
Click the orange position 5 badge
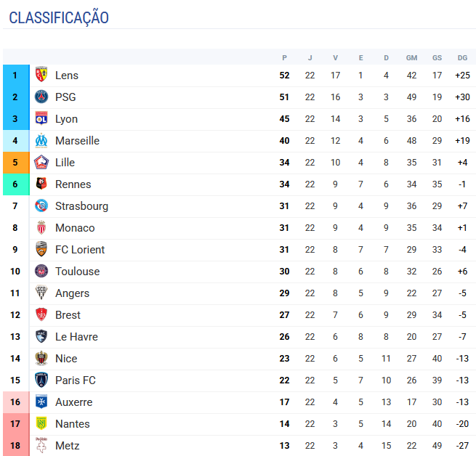15,162
